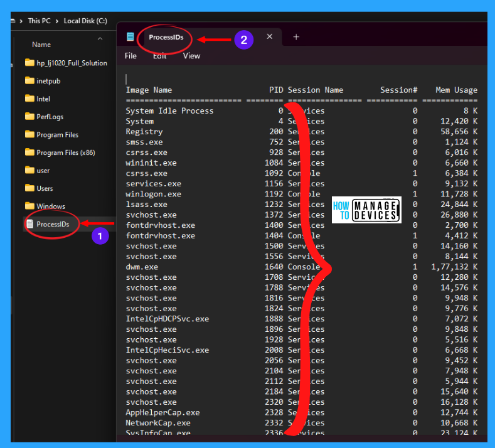Click on 'services.exe' in the text
Image resolution: width=495 pixels, height=448 pixels.
click(x=154, y=184)
